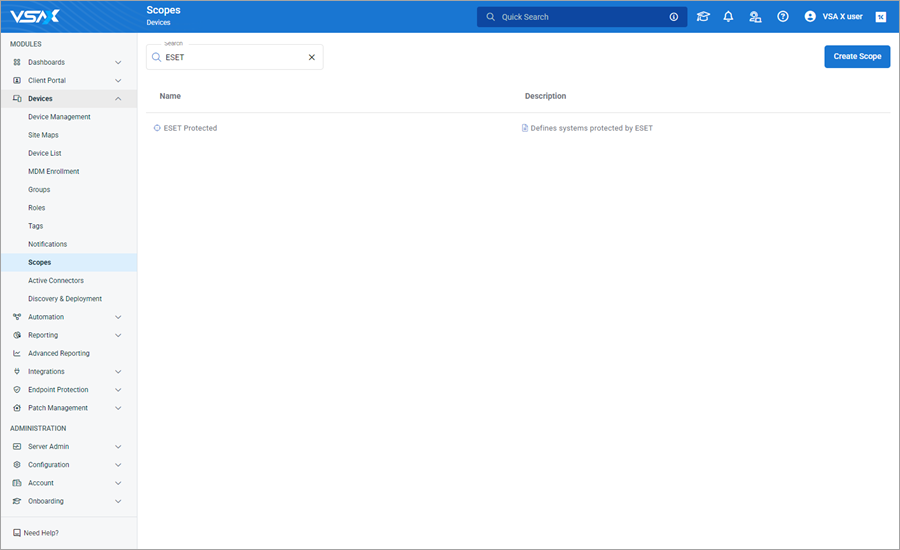Click the Quick Search info icon
This screenshot has height=550, width=900.
(673, 17)
